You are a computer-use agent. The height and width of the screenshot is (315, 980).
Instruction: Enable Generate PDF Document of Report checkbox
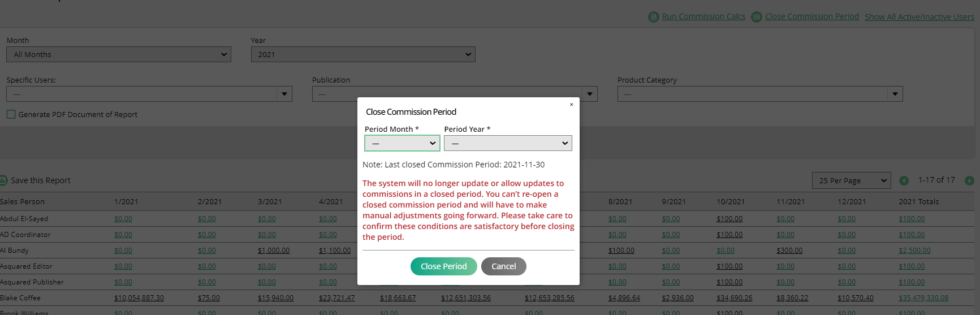11,114
